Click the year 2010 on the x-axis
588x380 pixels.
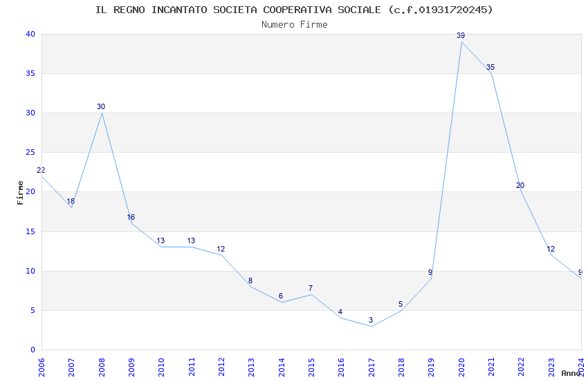point(161,367)
